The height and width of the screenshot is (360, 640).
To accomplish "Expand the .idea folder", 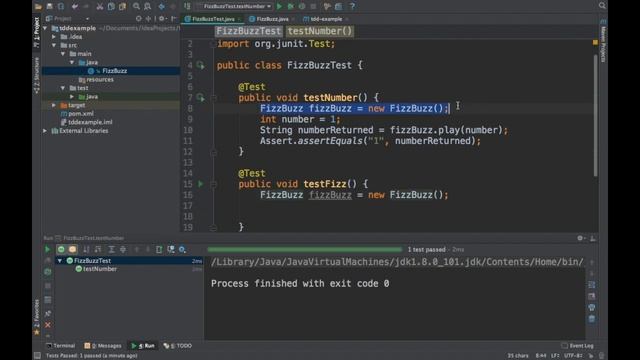I will tap(54, 37).
